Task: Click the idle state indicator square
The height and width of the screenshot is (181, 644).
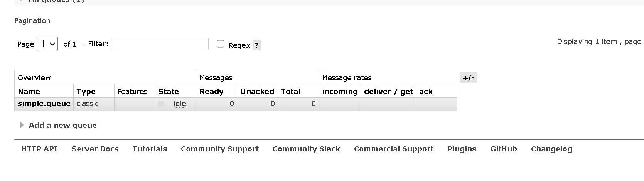Action: coord(161,104)
